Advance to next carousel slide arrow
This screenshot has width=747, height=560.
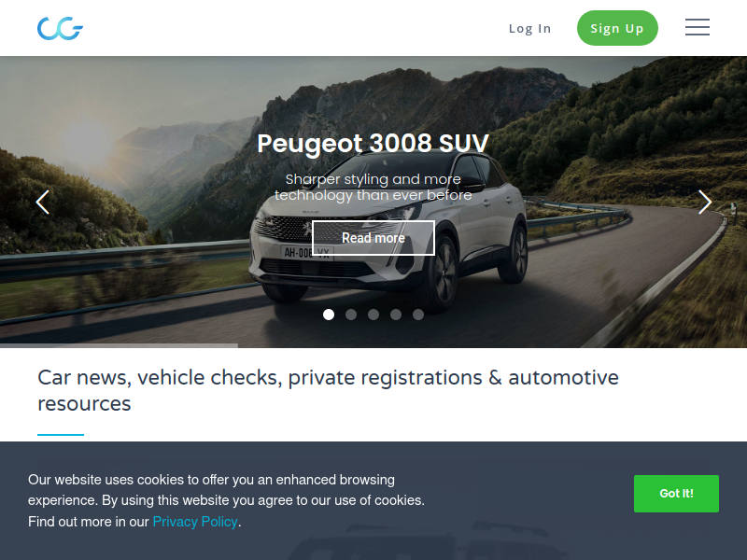pyautogui.click(x=705, y=203)
